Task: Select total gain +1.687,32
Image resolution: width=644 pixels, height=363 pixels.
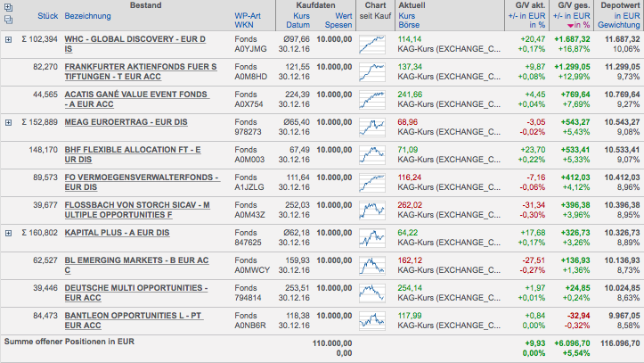Action: click(x=572, y=39)
